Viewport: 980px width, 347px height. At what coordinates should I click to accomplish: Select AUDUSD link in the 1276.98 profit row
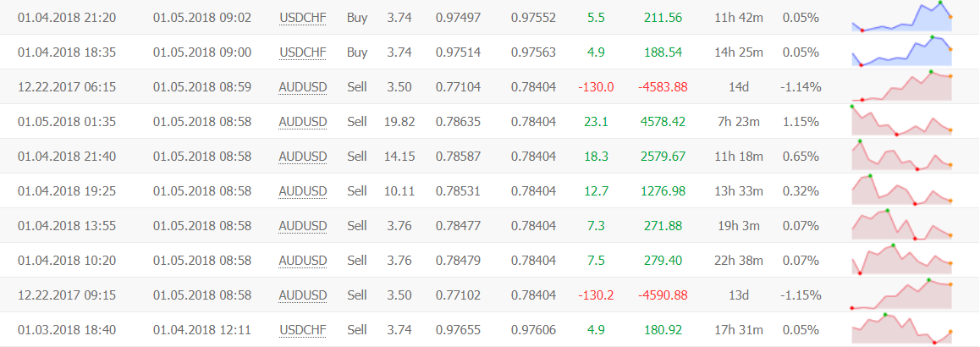(302, 191)
